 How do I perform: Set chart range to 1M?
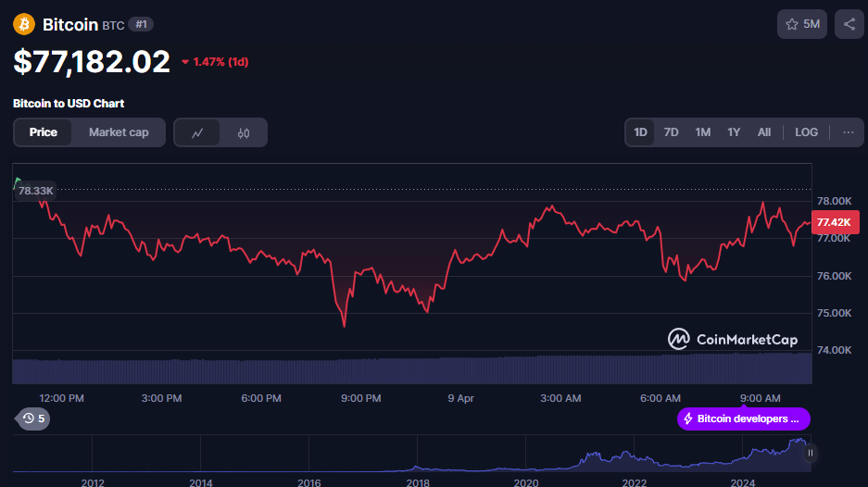[702, 132]
